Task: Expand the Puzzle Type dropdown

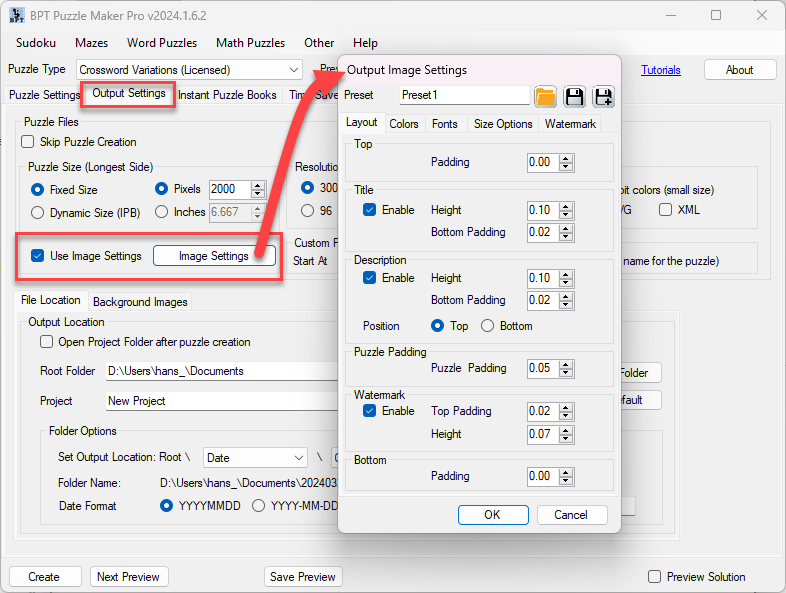Action: [x=294, y=70]
